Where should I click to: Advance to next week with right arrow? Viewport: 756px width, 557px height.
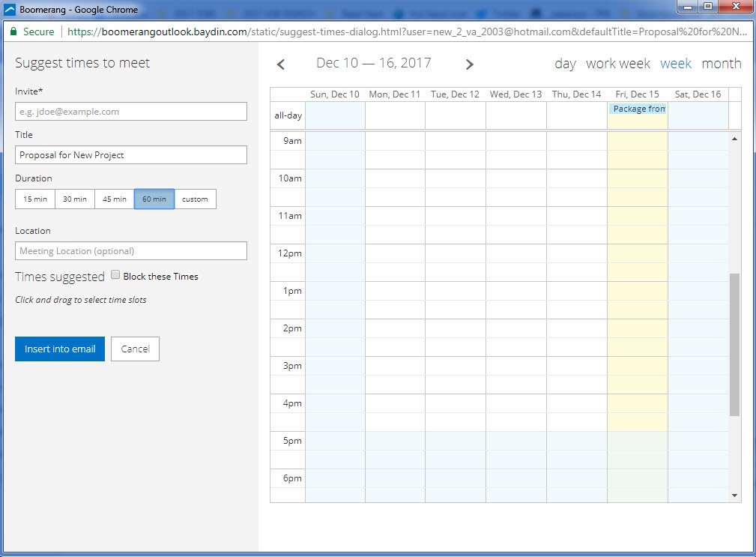click(470, 64)
